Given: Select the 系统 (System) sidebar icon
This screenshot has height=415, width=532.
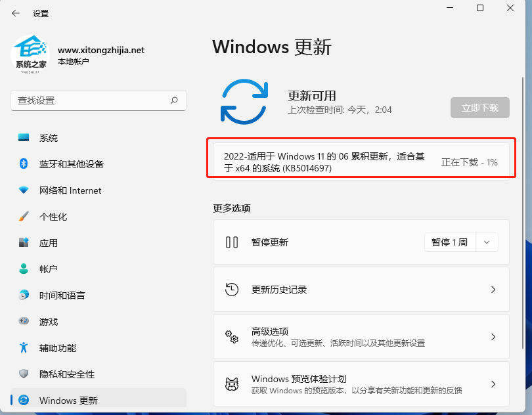Looking at the screenshot, I should tap(22, 138).
